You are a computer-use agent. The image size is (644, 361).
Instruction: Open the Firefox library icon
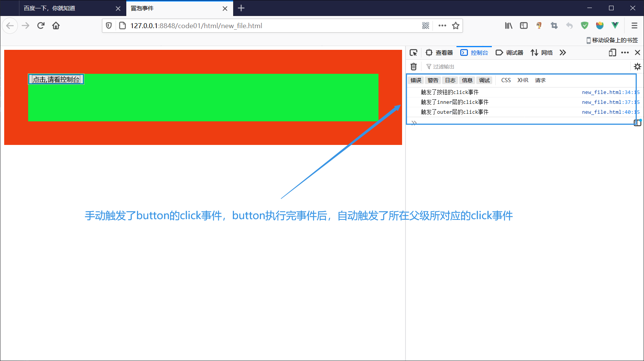[x=508, y=25]
